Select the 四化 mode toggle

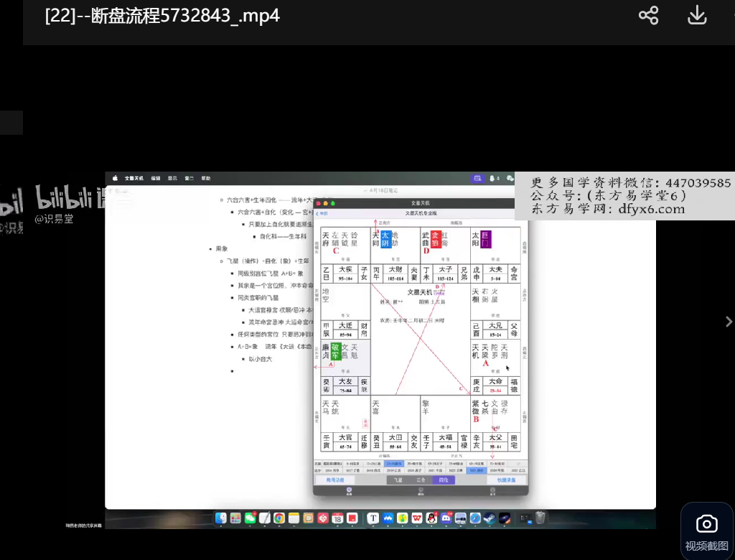pos(444,480)
